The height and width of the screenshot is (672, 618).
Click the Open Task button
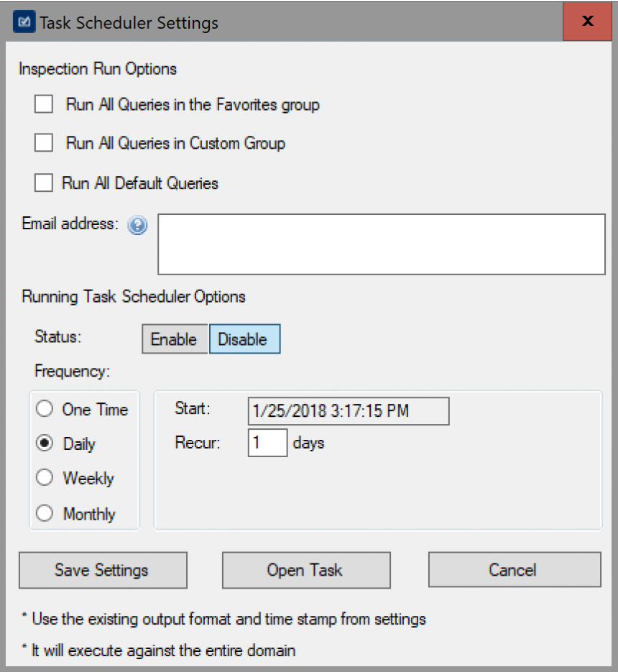(x=306, y=570)
